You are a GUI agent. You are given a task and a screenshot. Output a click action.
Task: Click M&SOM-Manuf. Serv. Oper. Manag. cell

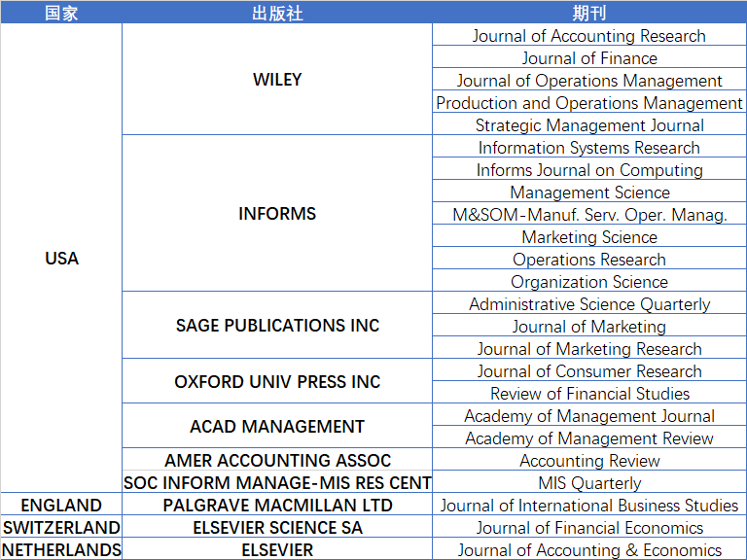(x=589, y=214)
